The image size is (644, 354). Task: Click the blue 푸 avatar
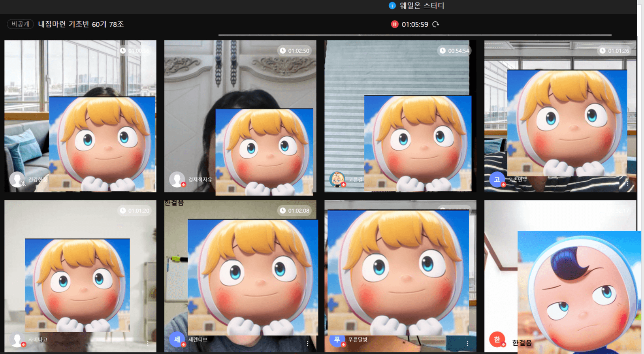coord(337,340)
